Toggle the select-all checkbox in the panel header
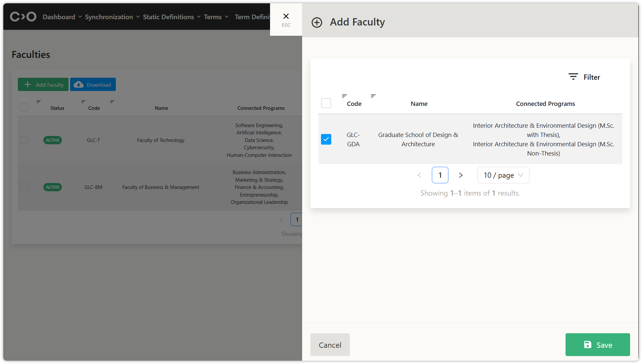 pos(326,103)
